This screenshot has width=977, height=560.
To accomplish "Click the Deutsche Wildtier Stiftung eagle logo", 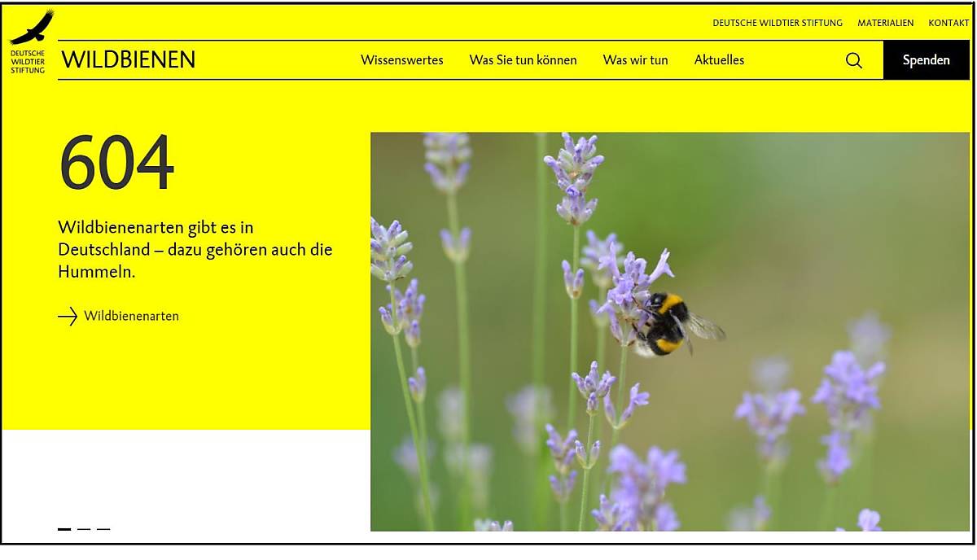I will pos(30,42).
